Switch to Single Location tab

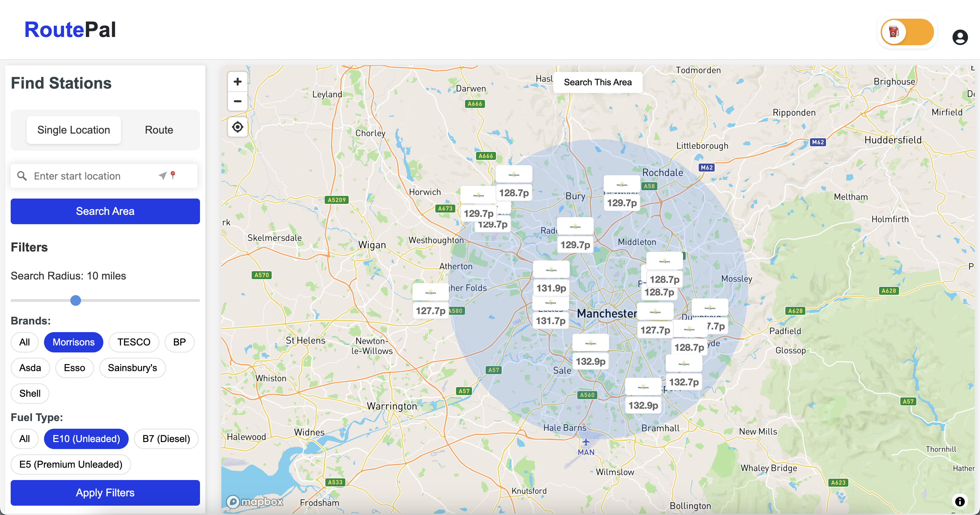tap(74, 130)
